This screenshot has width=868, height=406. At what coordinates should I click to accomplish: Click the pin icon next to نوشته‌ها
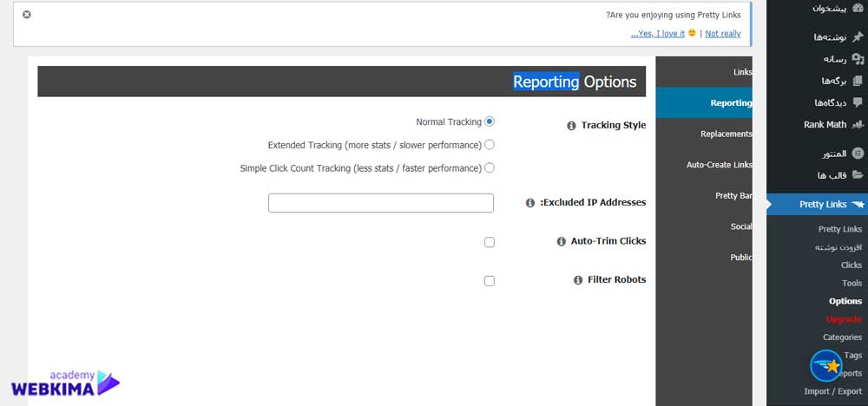pyautogui.click(x=858, y=37)
